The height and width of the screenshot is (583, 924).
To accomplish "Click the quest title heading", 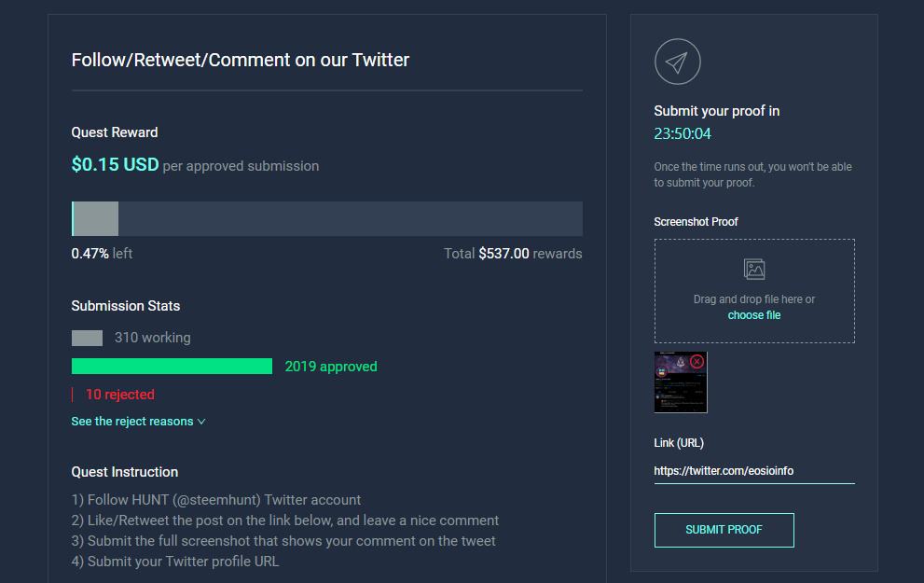I will [240, 60].
